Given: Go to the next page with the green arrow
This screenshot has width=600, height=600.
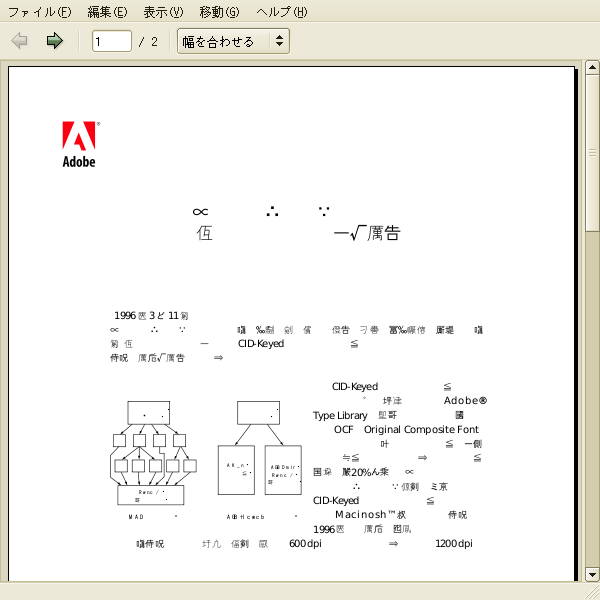Looking at the screenshot, I should [54, 41].
